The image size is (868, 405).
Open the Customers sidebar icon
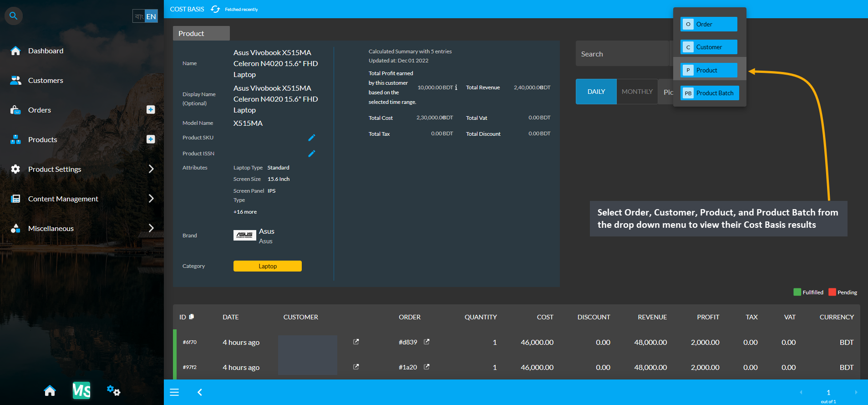(15, 80)
